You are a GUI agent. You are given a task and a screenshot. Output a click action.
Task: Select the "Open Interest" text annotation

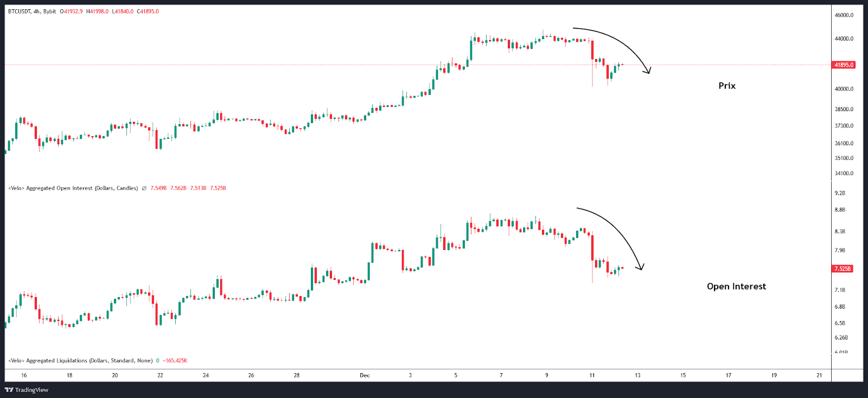(736, 286)
